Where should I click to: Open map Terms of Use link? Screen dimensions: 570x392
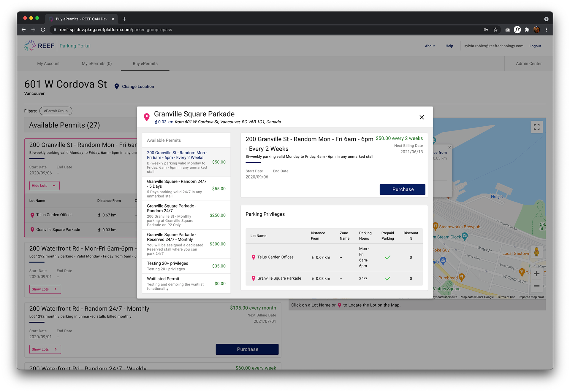point(506,297)
